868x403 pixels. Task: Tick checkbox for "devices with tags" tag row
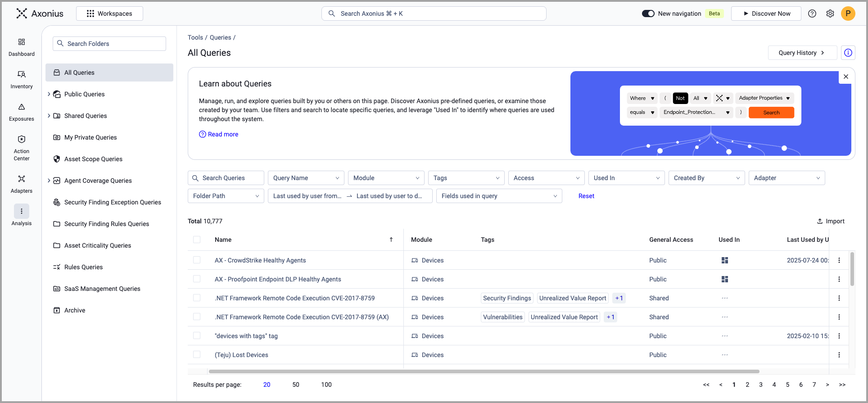tap(197, 336)
